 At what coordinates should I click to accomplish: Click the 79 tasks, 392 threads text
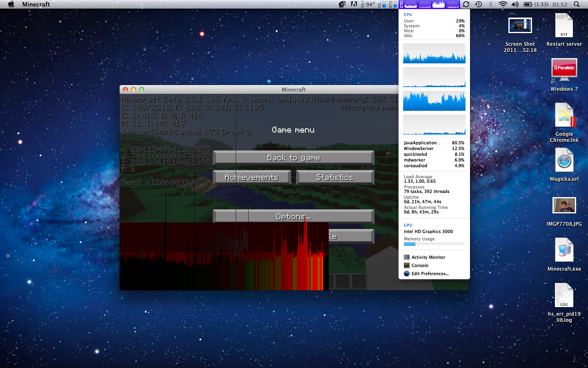pos(427,191)
